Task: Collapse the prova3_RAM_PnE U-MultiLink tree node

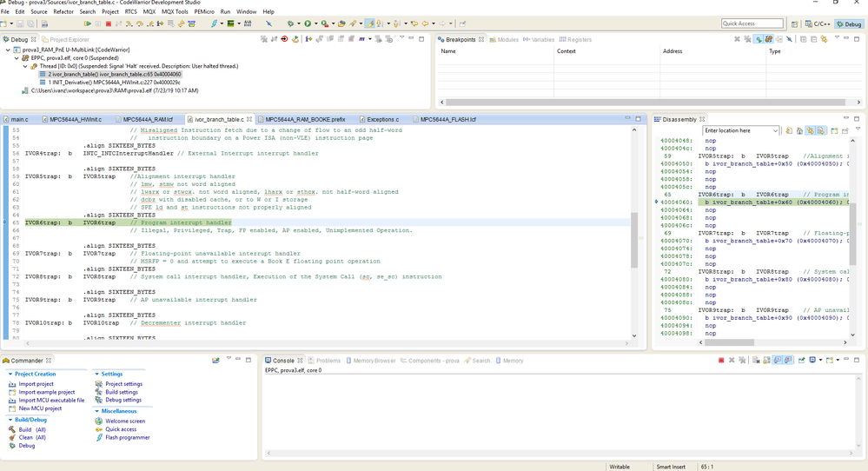Action: click(8, 50)
